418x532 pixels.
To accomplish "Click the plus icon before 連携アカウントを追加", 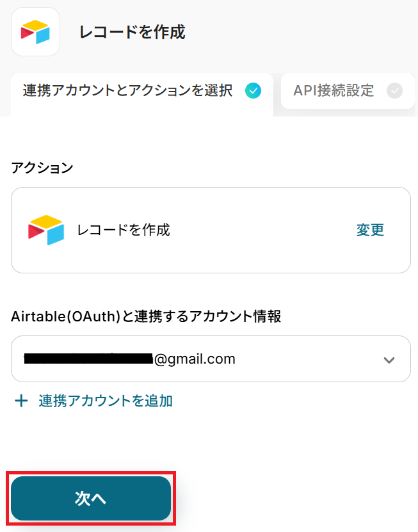I will pos(22,401).
